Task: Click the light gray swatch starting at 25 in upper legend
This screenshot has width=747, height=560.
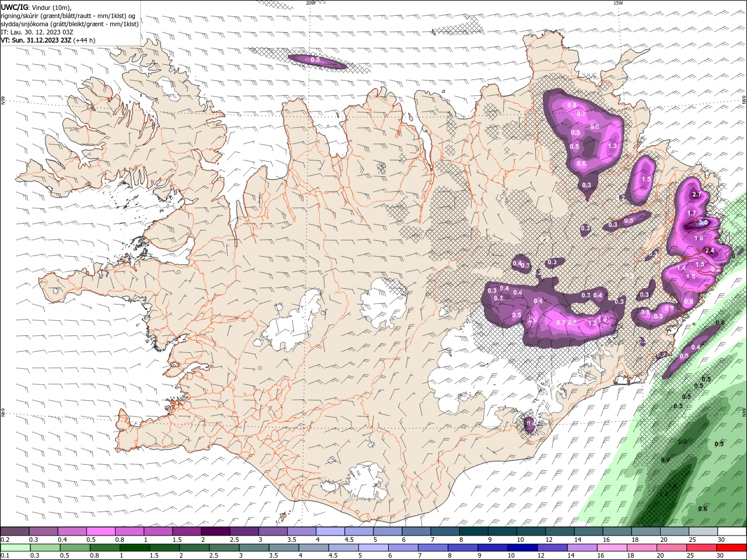Action: (x=703, y=531)
